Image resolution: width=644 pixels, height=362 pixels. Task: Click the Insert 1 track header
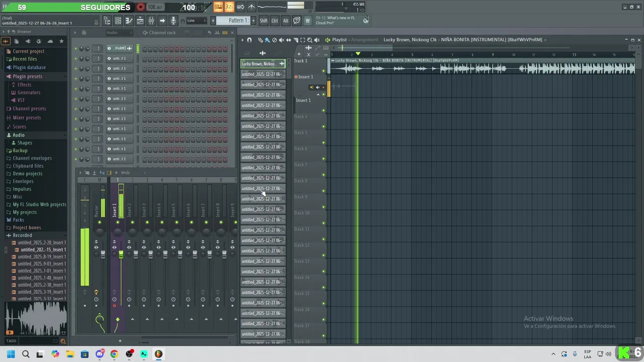click(306, 77)
